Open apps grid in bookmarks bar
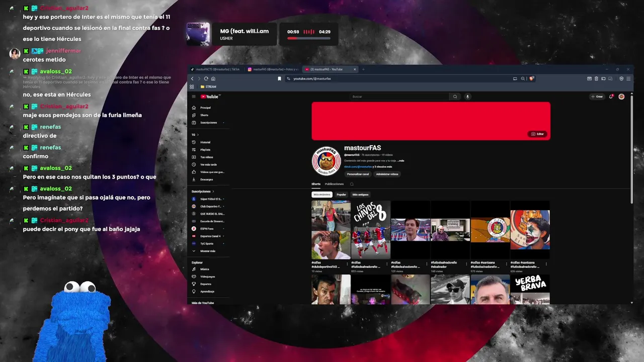Screen dimensions: 644x362 (192, 86)
